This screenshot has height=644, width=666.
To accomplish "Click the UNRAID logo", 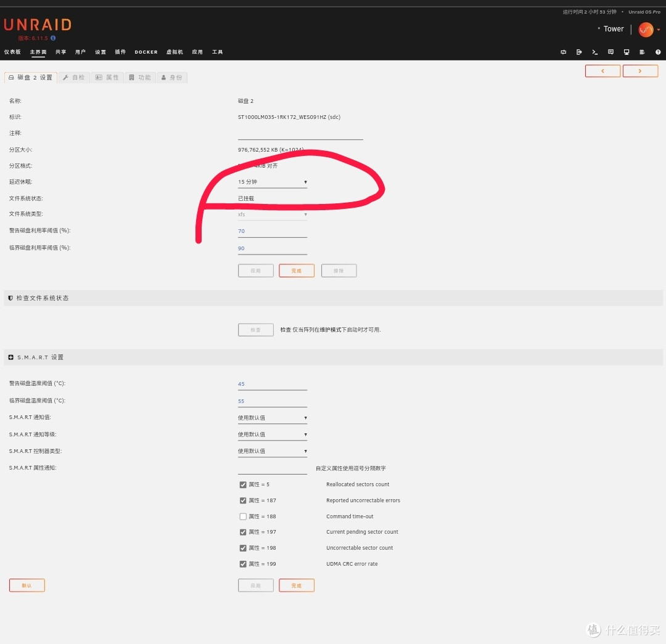I will [x=37, y=25].
